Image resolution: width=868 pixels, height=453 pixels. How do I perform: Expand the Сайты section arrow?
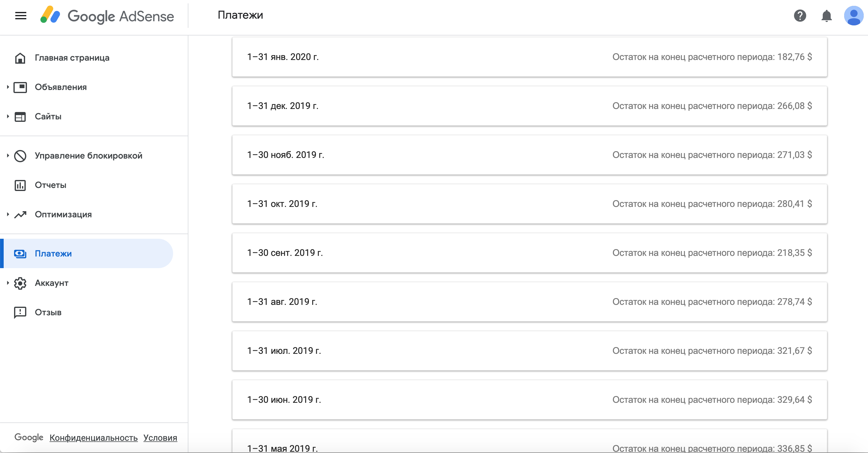8,116
